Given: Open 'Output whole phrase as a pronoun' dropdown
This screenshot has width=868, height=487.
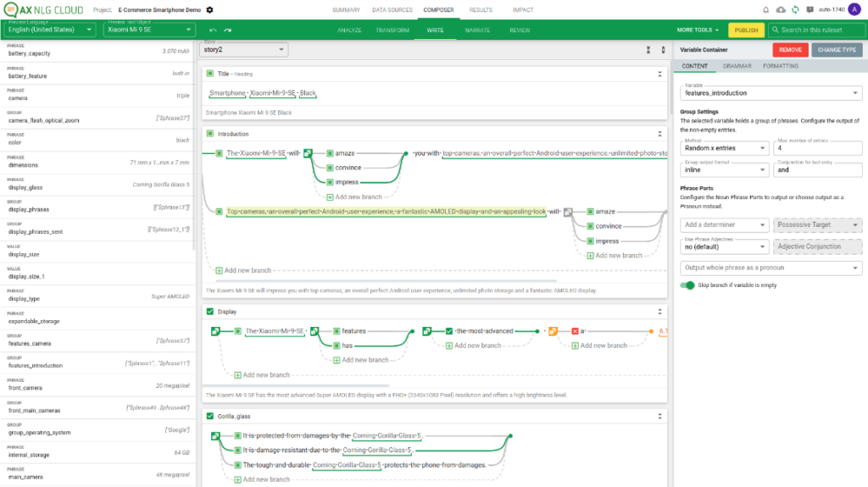Looking at the screenshot, I should (x=771, y=268).
